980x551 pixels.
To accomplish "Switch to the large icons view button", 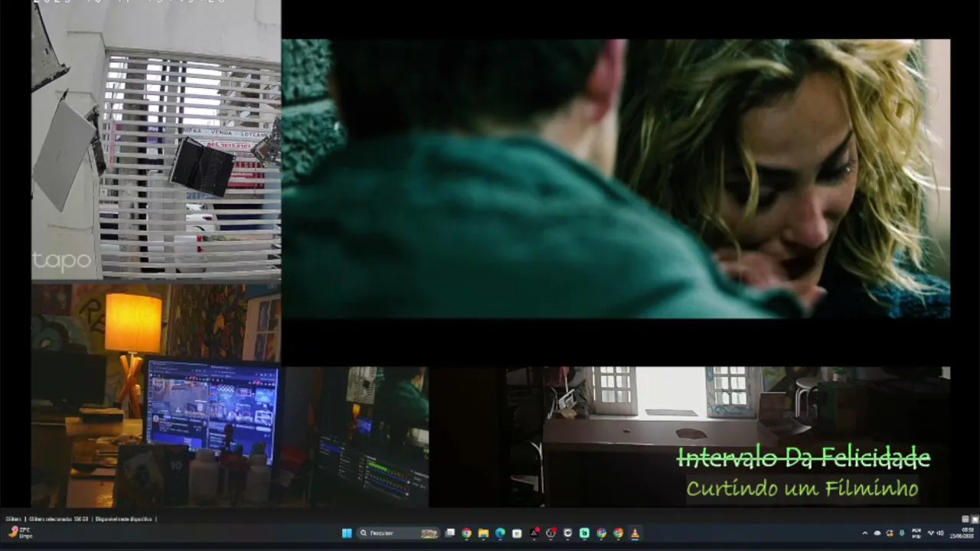I will [x=975, y=519].
